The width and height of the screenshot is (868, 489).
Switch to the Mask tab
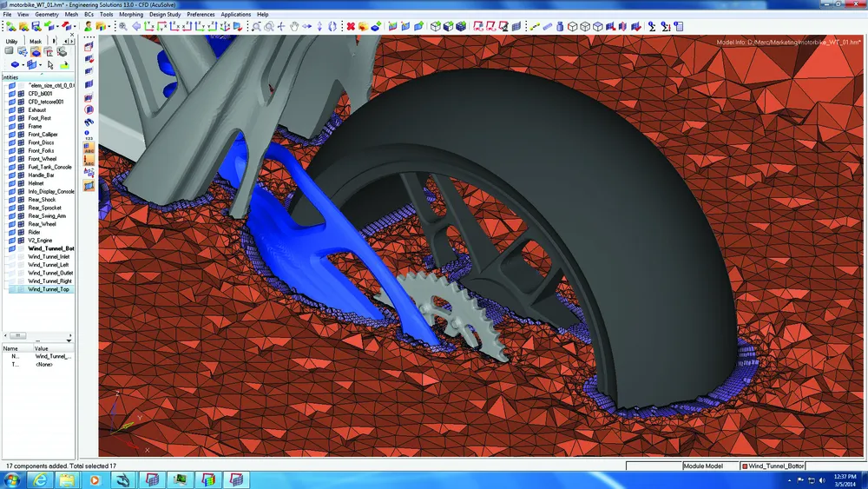click(x=36, y=41)
